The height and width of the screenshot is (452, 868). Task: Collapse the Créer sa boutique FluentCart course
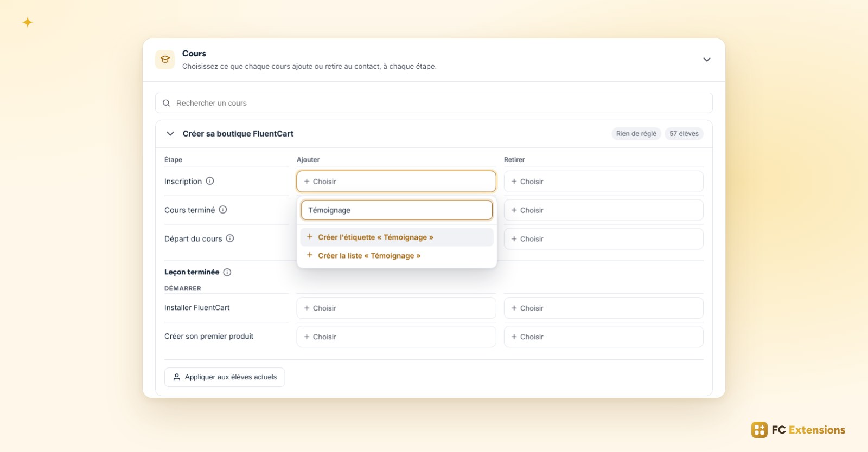tap(170, 134)
